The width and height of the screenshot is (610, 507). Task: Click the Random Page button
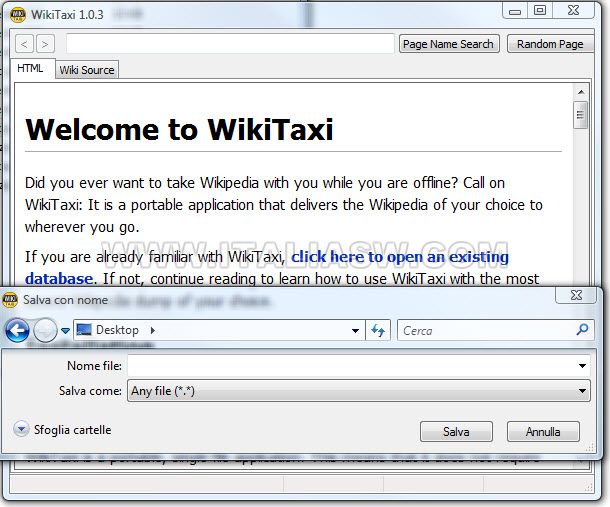(550, 44)
